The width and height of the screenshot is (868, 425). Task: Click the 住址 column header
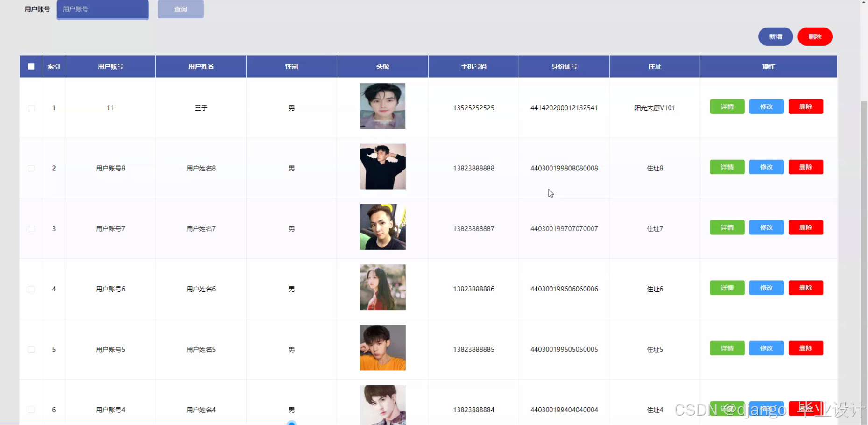tap(655, 66)
